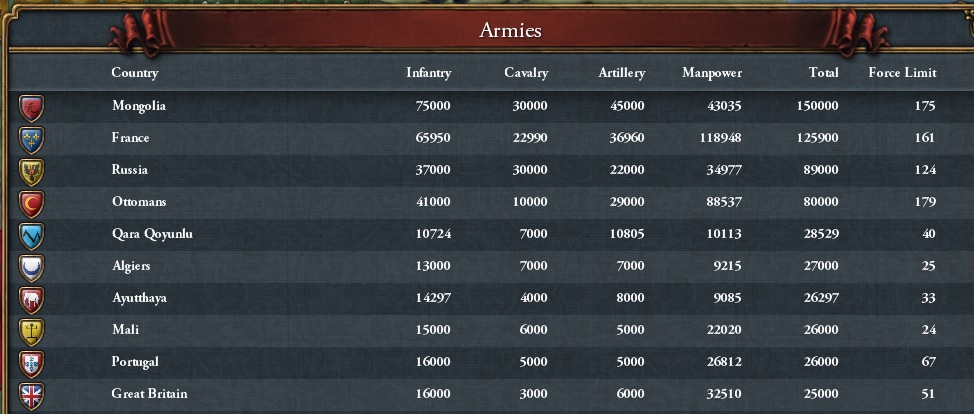Sort armies by Force Limit header
The image size is (974, 414).
(902, 73)
